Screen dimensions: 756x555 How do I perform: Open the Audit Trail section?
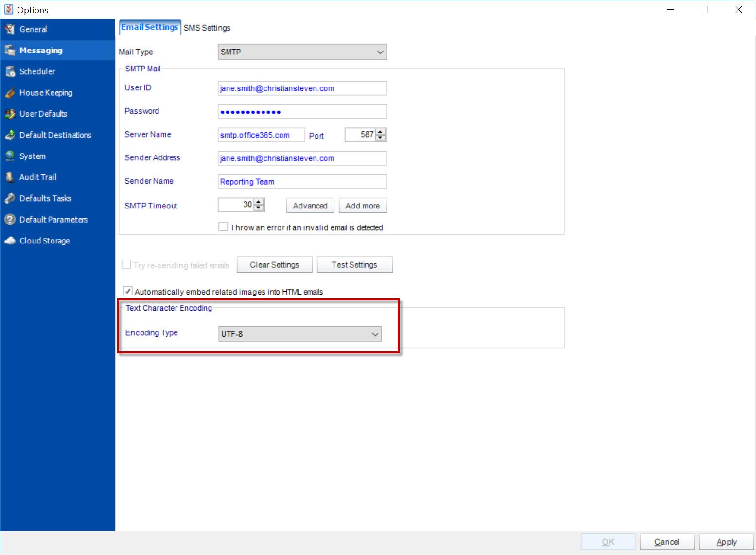pos(38,177)
